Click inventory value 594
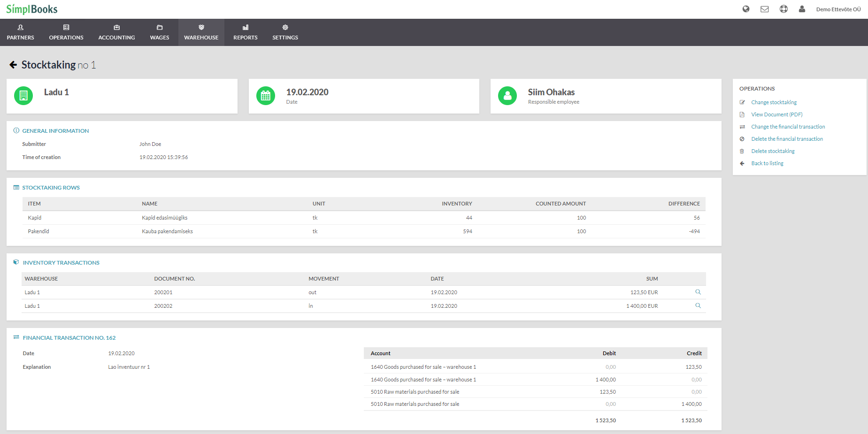 468,231
